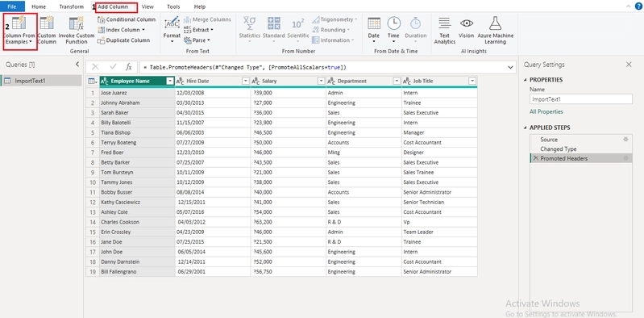Switch to the Transform tab

click(71, 7)
